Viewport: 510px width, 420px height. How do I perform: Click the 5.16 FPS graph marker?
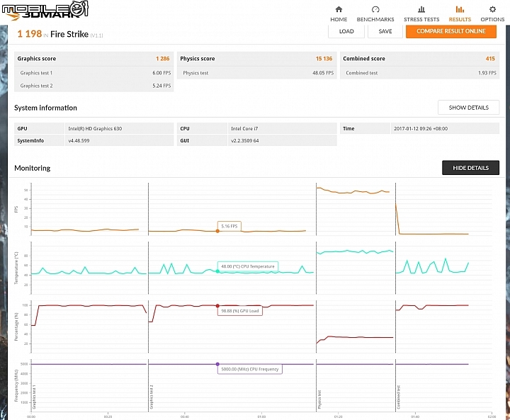click(x=217, y=231)
